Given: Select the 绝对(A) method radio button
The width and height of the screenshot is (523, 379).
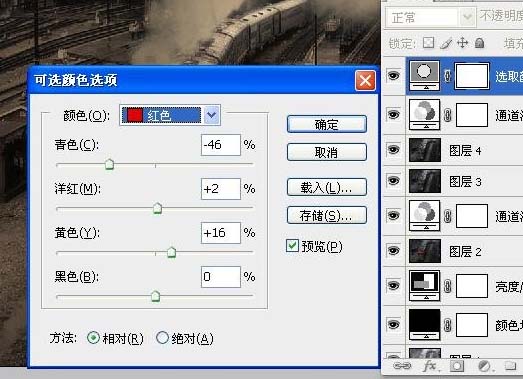Looking at the screenshot, I should click(162, 338).
